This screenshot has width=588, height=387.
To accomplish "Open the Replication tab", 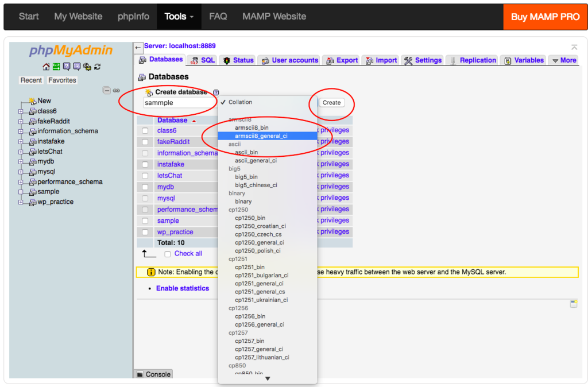I will click(x=473, y=60).
